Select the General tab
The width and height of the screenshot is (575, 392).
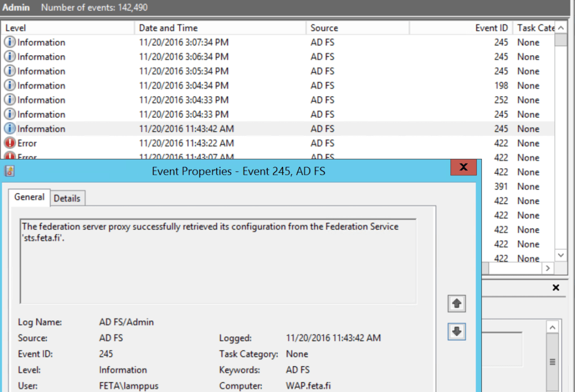pos(29,197)
